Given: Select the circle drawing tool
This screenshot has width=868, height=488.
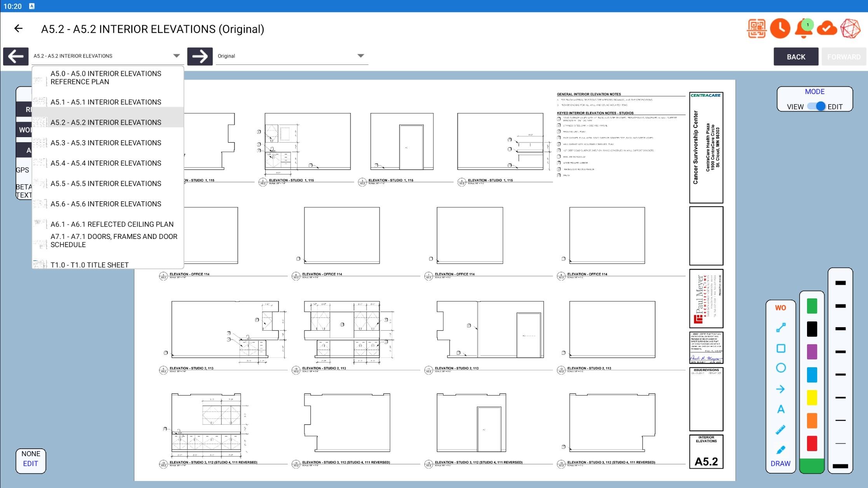Looking at the screenshot, I should click(781, 368).
